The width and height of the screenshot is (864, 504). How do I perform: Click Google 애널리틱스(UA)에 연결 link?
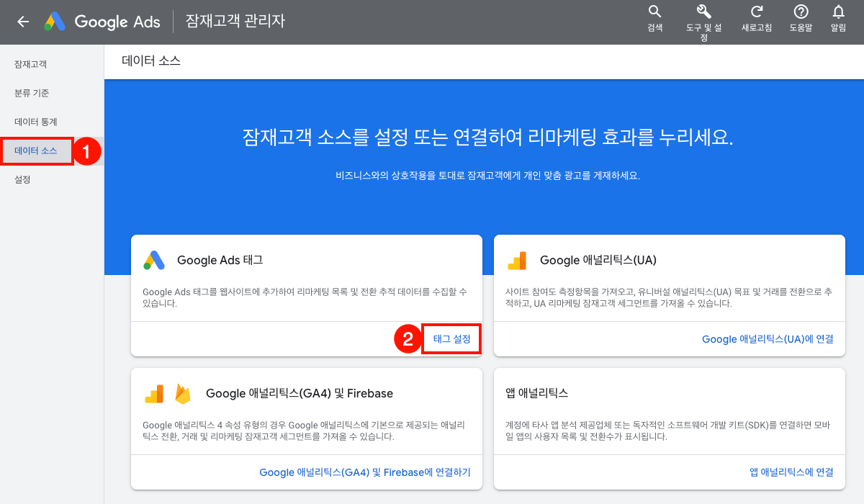tap(768, 339)
